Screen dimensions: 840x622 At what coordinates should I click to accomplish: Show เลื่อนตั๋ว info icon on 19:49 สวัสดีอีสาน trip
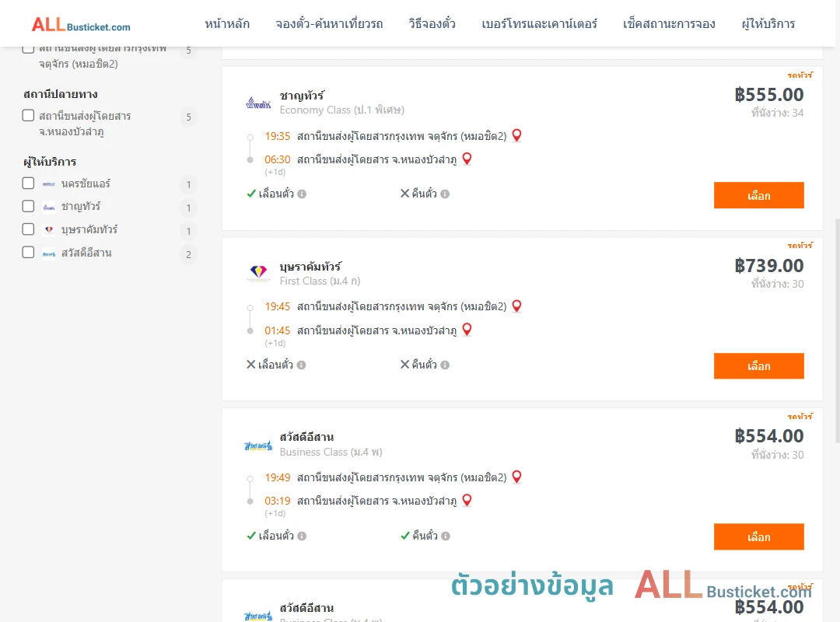[302, 536]
